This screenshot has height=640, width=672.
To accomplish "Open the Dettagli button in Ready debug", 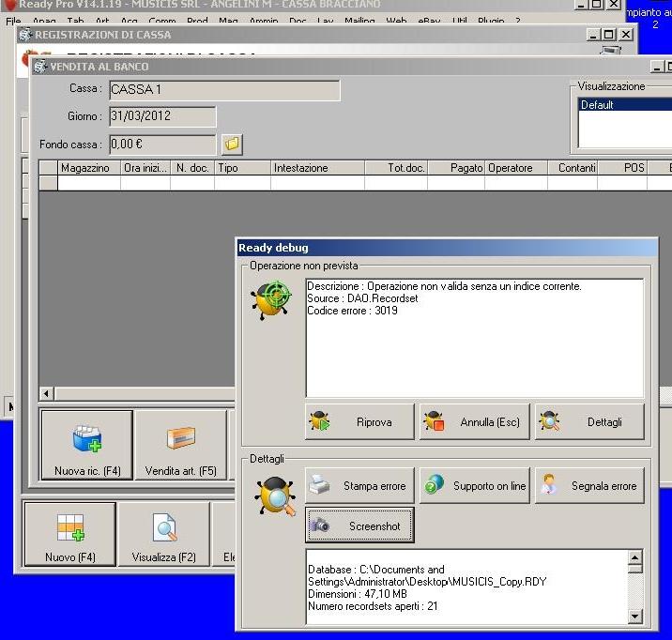I will 589,421.
